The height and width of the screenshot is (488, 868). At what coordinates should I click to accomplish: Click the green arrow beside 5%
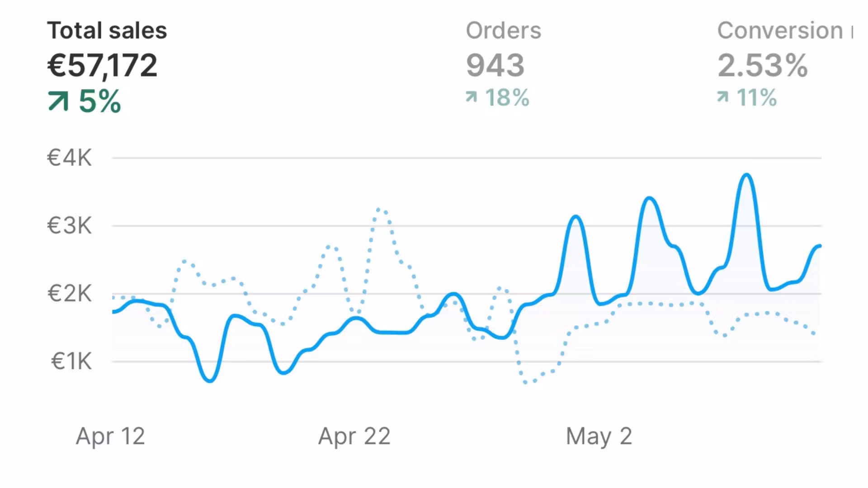click(x=58, y=101)
